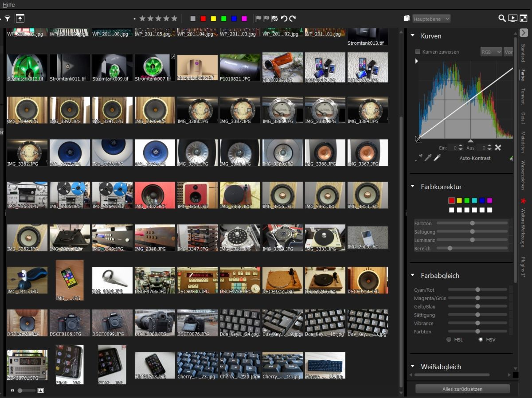Collapse the Kurven section

pyautogui.click(x=413, y=36)
